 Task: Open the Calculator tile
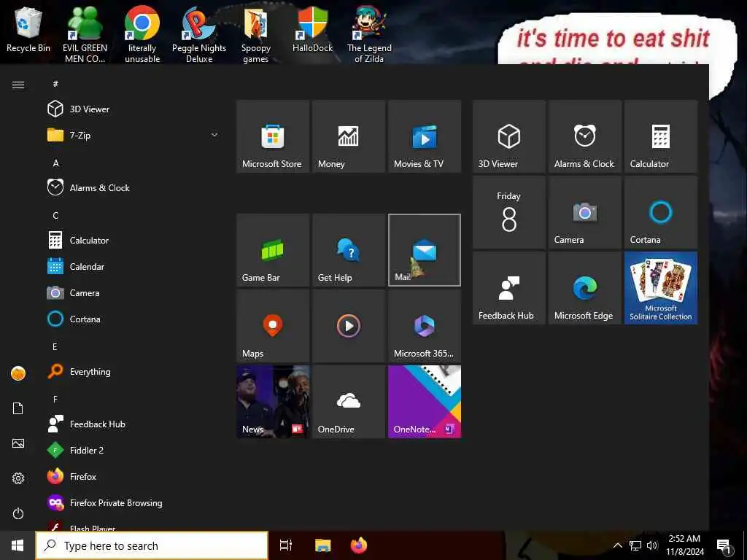pos(661,136)
